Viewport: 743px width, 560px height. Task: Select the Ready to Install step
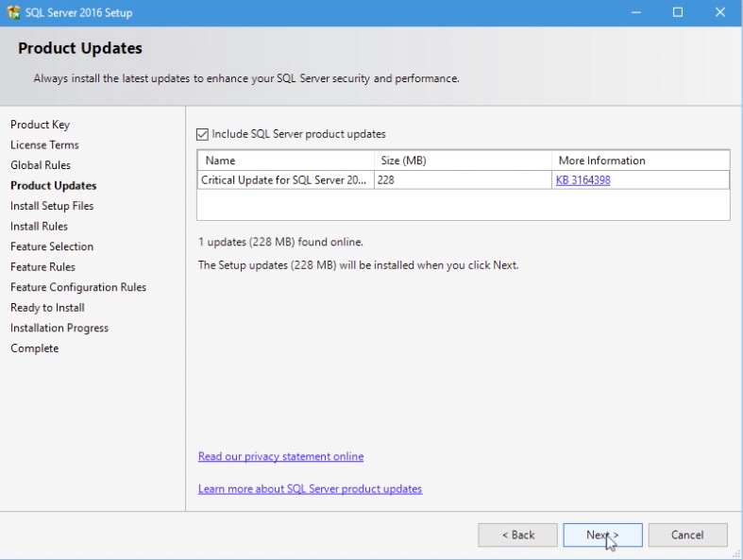tap(47, 308)
